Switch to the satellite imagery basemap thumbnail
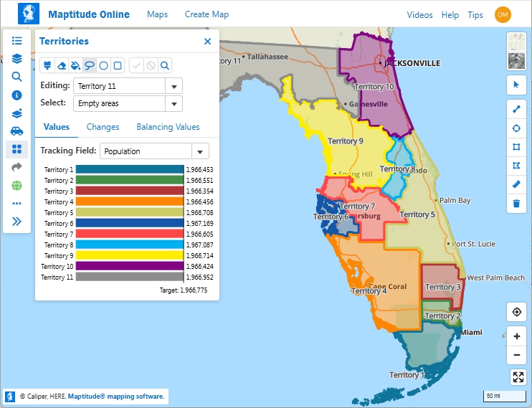This screenshot has height=408, width=532. (516, 61)
